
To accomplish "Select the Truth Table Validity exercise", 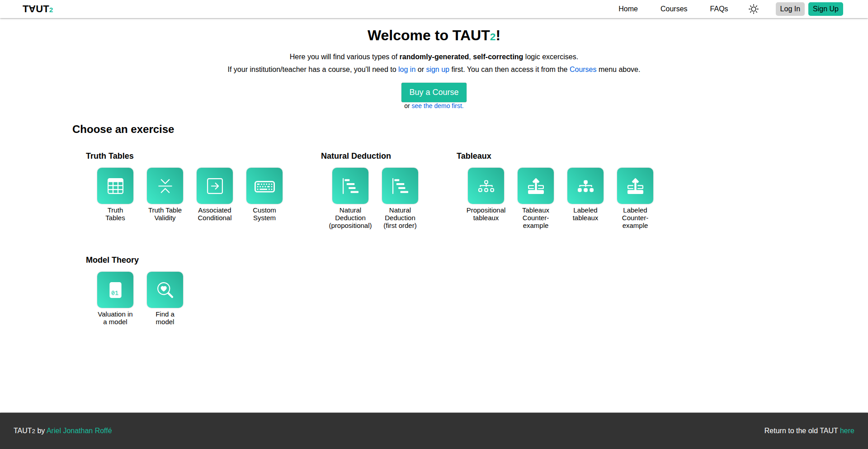I will click(x=165, y=186).
